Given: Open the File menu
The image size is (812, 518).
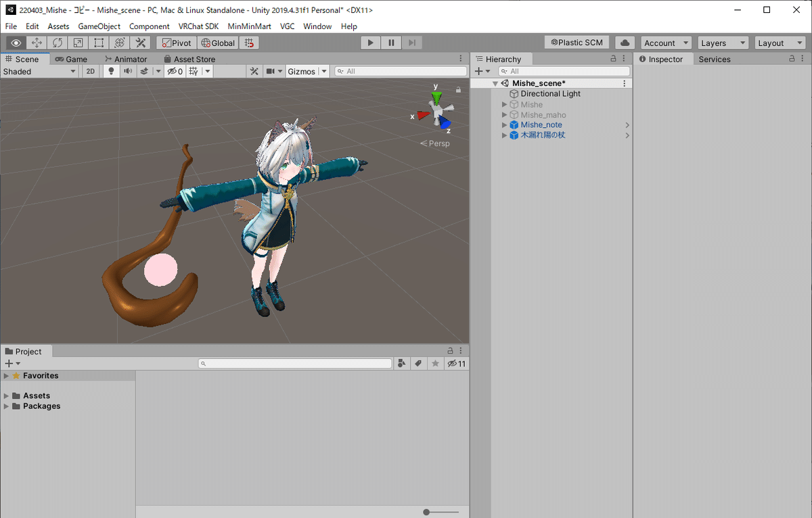Looking at the screenshot, I should [12, 26].
